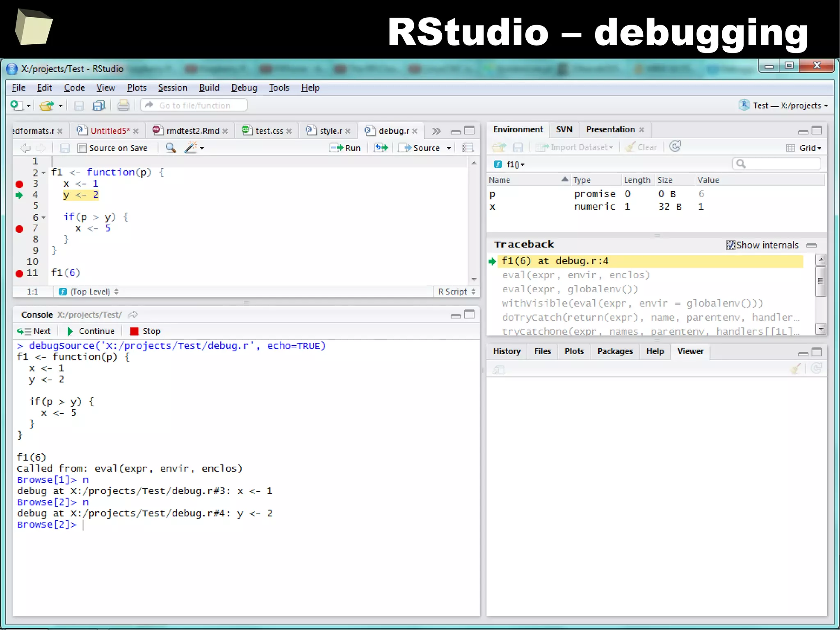Toggle the breakpoint on line 7

pyautogui.click(x=19, y=229)
